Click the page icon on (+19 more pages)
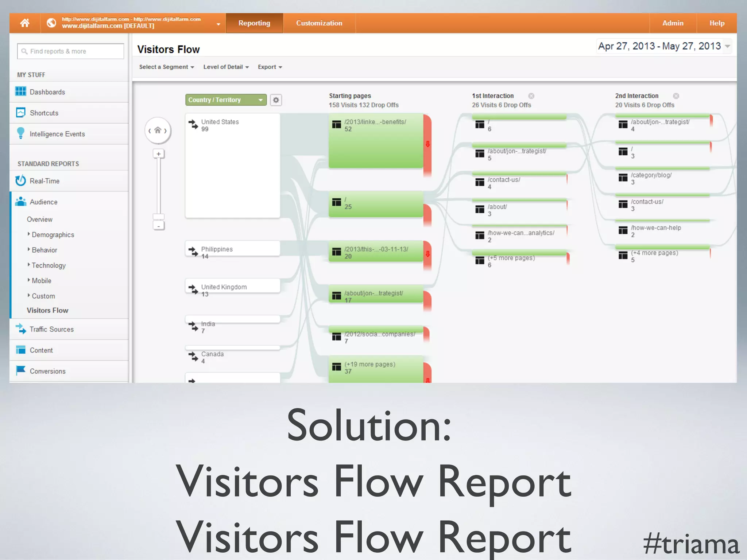 tap(336, 367)
